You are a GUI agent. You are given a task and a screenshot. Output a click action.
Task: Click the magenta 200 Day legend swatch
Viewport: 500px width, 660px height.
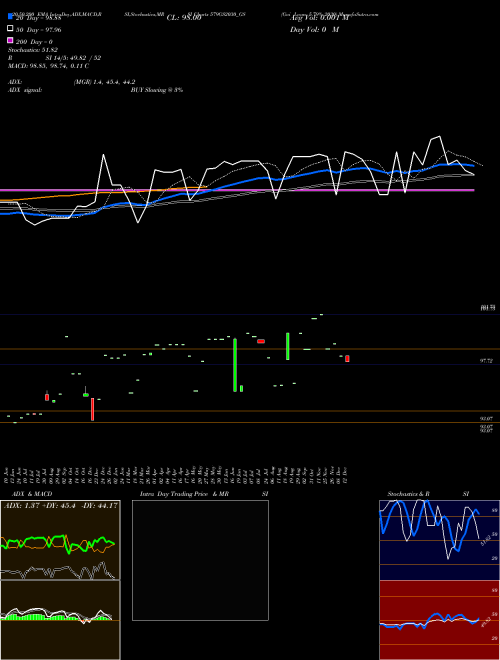[10, 40]
